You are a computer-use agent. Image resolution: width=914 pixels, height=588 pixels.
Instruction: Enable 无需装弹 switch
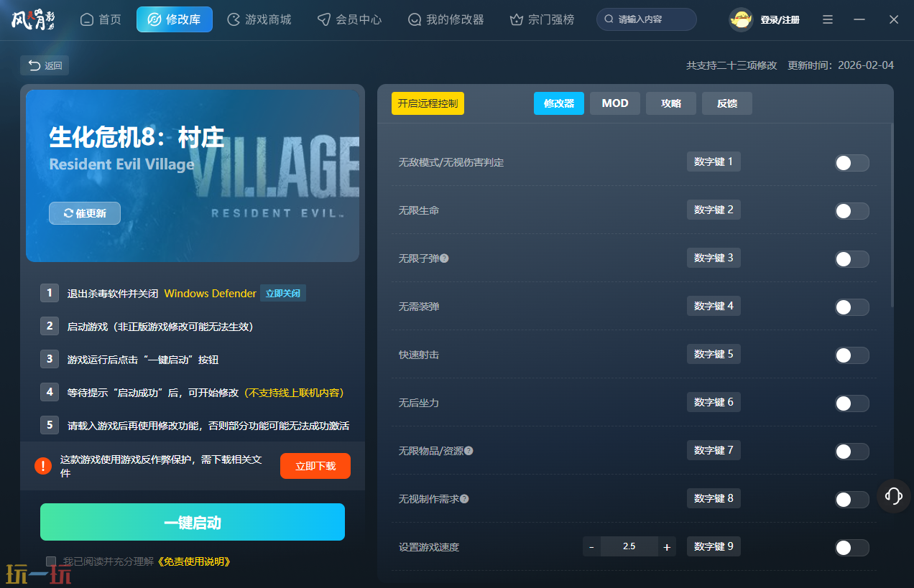[852, 307]
